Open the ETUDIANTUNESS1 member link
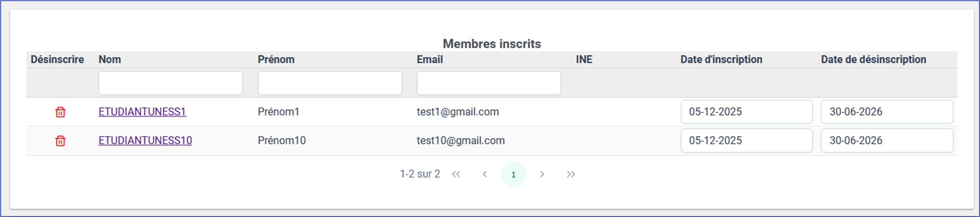 pos(142,112)
